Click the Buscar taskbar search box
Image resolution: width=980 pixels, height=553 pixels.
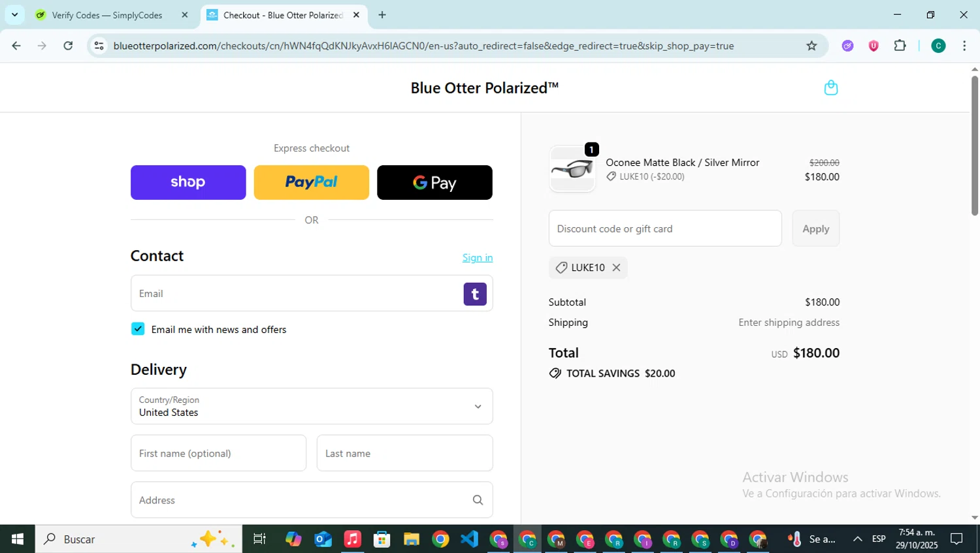139,539
